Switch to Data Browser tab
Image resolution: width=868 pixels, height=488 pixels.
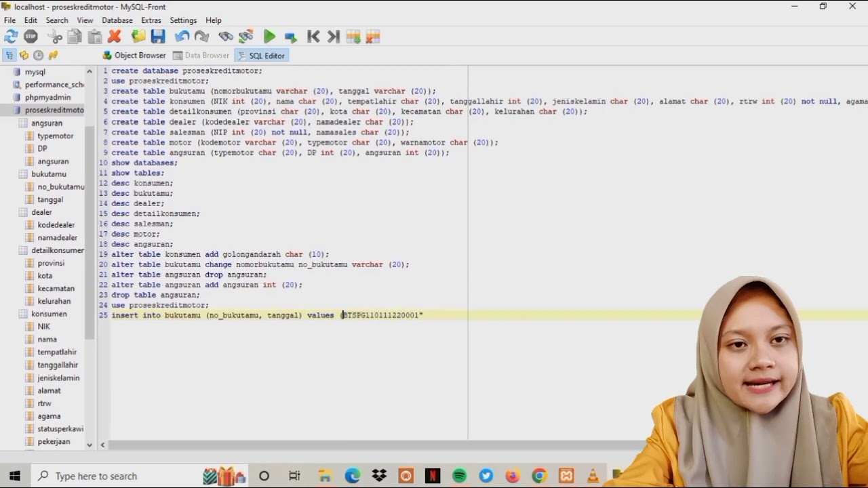point(201,56)
